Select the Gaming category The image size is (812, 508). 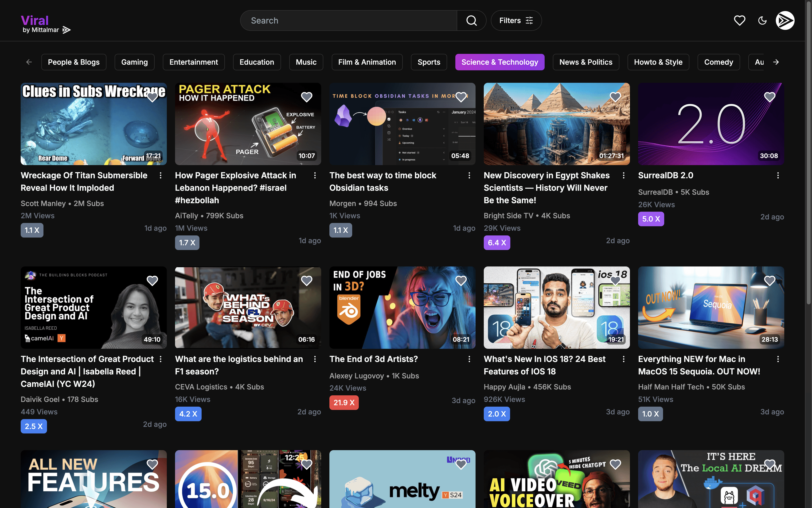coord(135,62)
